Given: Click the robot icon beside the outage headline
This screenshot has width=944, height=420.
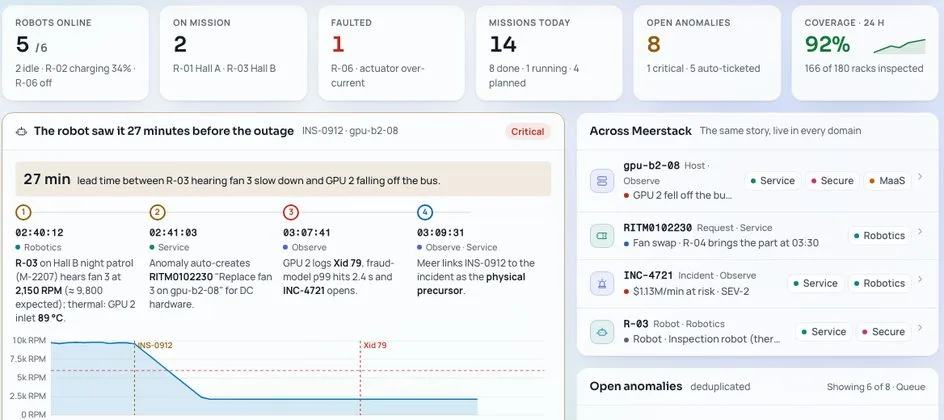Looking at the screenshot, I should pyautogui.click(x=22, y=131).
